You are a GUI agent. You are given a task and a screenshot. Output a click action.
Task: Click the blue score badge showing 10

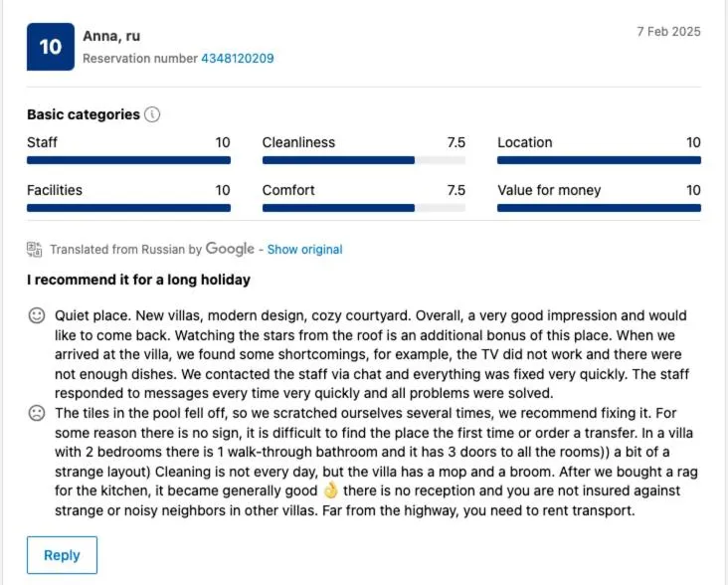(x=50, y=46)
